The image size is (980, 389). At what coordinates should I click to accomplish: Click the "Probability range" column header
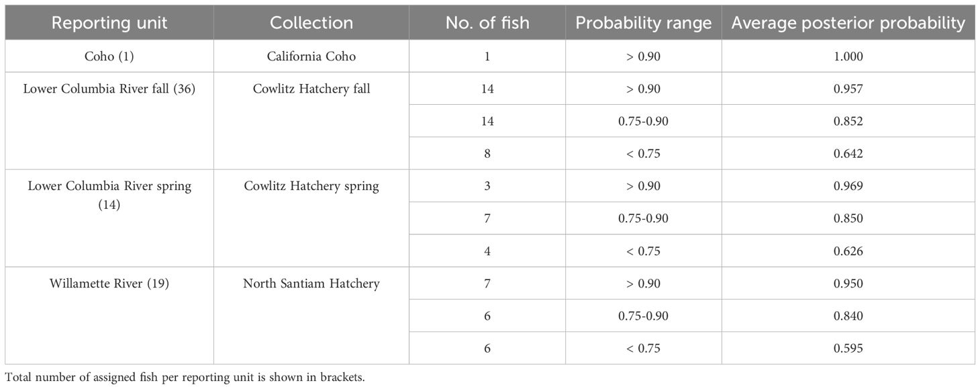(643, 23)
